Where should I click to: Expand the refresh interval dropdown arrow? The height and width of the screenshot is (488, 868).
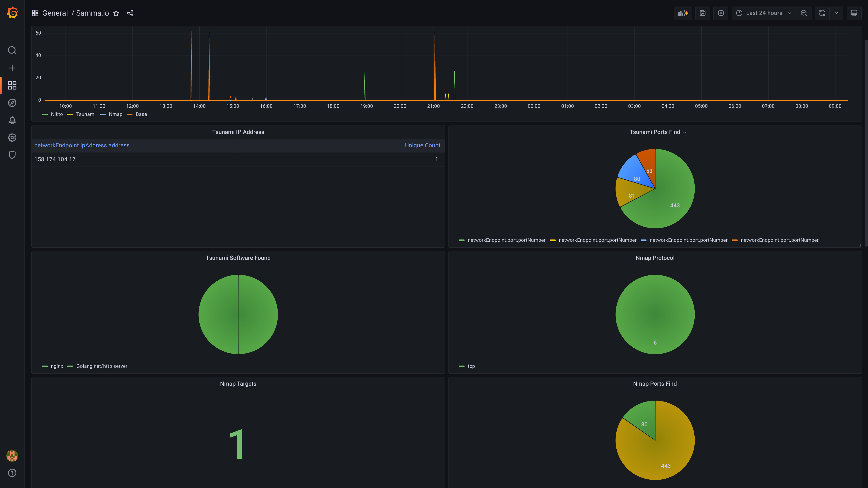coord(836,13)
